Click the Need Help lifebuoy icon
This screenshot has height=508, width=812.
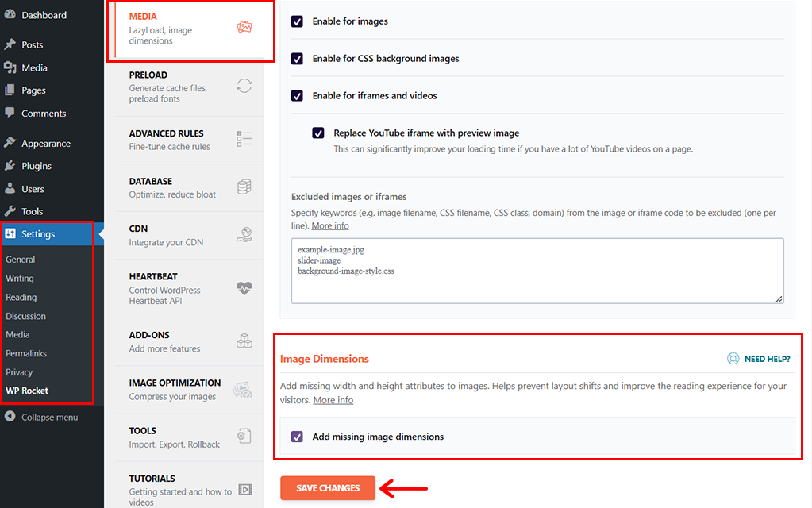click(x=733, y=358)
